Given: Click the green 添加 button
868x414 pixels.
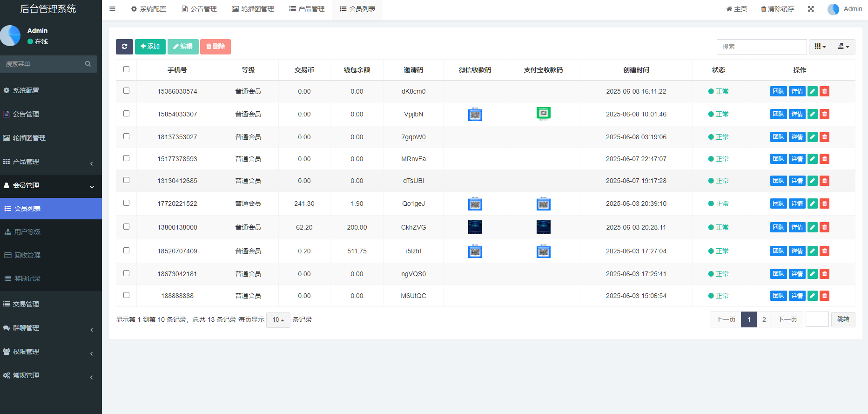Looking at the screenshot, I should [150, 47].
